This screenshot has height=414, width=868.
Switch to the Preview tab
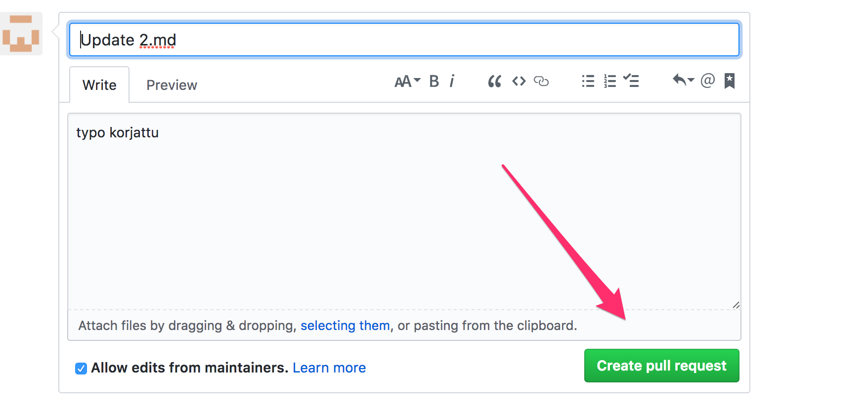tap(172, 85)
